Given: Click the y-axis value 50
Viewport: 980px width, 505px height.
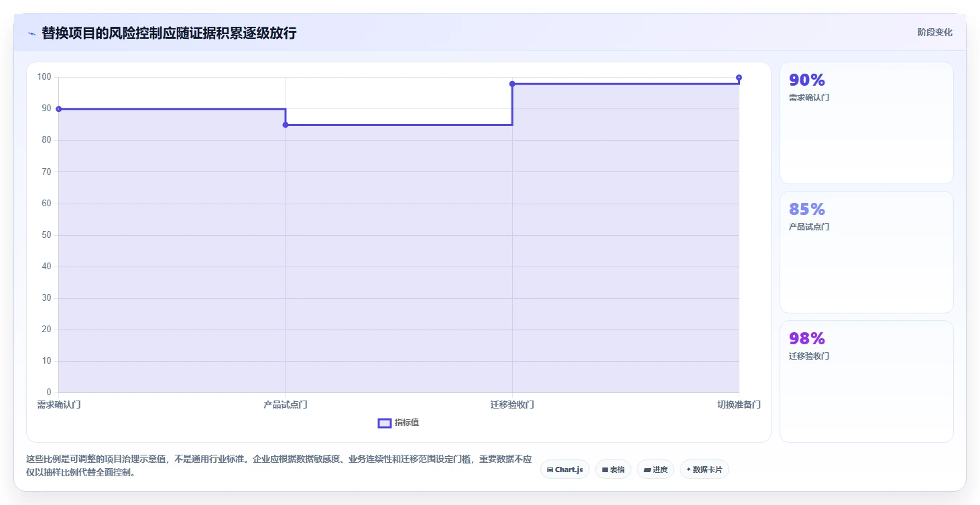Looking at the screenshot, I should pyautogui.click(x=46, y=235).
